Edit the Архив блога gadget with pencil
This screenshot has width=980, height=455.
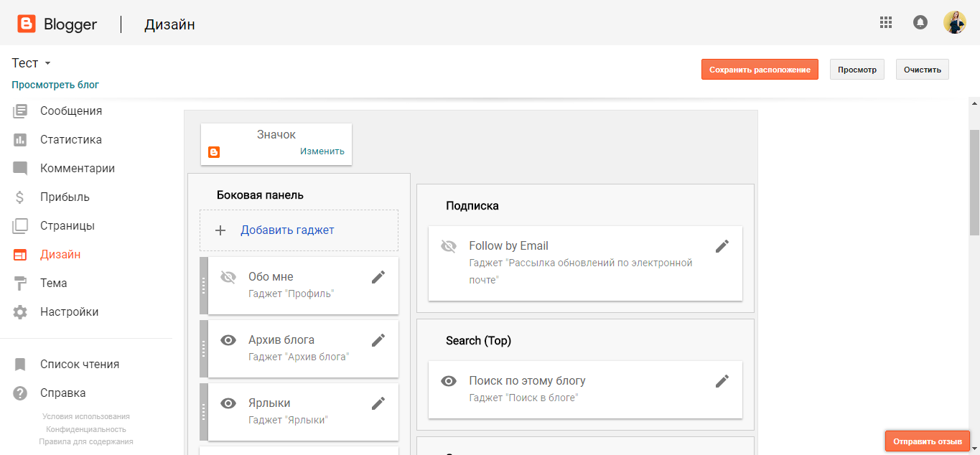tap(378, 340)
